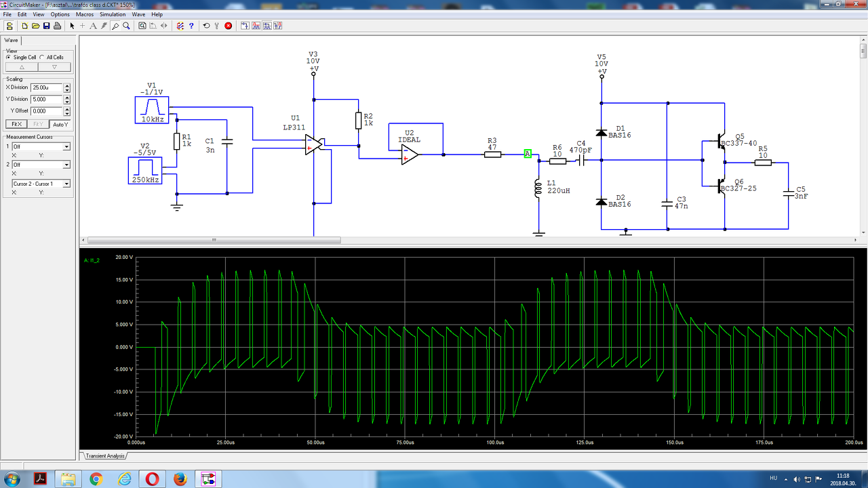Toggle the panel view icon in toolbar
The image size is (868, 488).
[9, 26]
